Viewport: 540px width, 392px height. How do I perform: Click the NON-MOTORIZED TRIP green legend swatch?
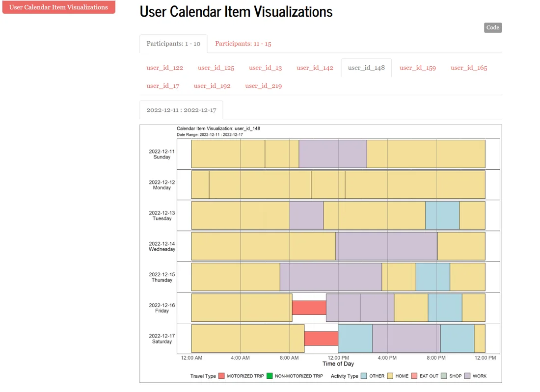270,376
